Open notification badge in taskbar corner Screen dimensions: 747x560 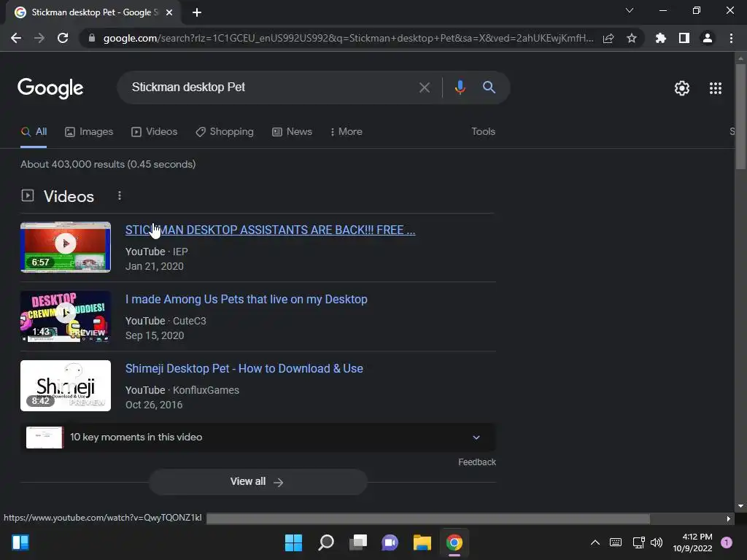click(x=726, y=542)
